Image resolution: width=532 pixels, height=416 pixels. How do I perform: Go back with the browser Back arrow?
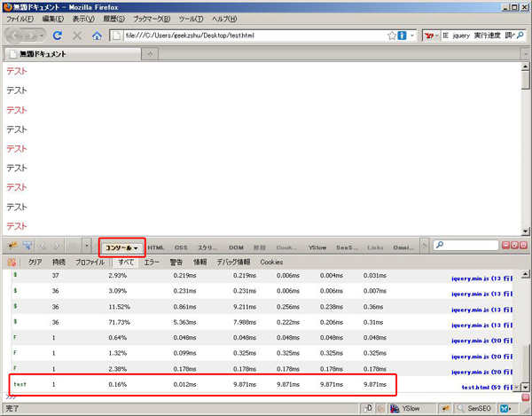pos(14,35)
